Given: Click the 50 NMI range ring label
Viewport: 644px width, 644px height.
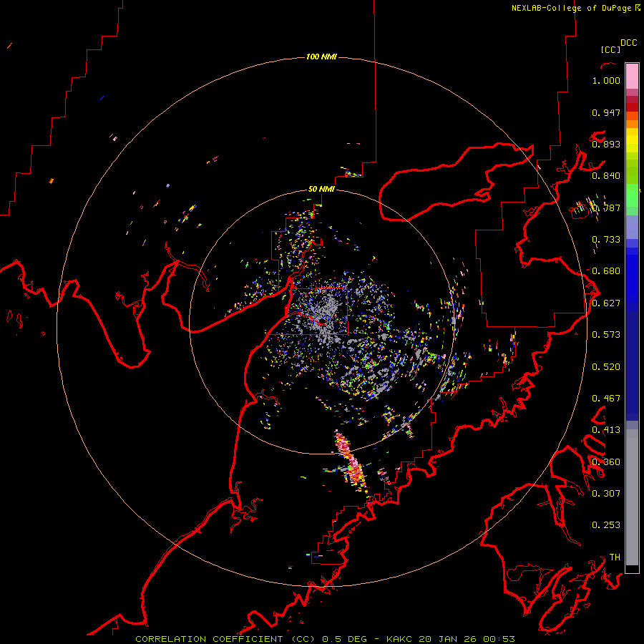Looking at the screenshot, I should 321,189.
